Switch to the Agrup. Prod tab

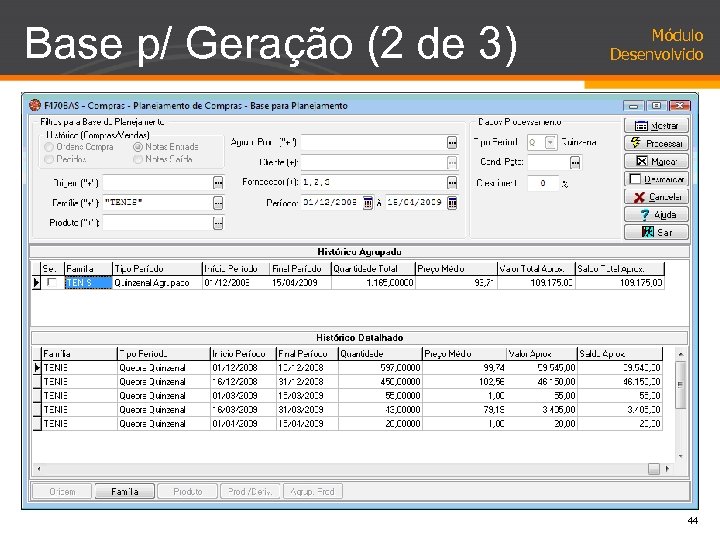tap(312, 492)
